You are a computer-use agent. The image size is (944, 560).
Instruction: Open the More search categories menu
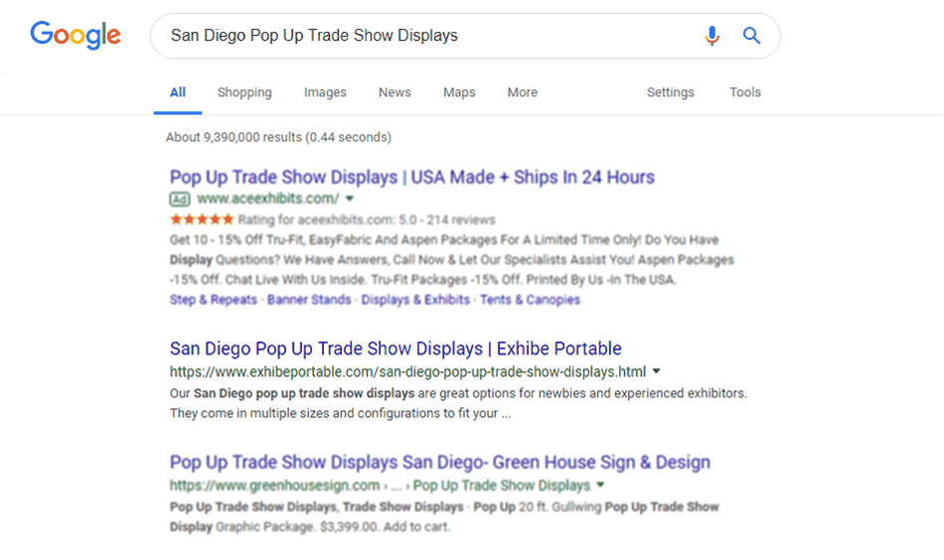click(x=523, y=92)
